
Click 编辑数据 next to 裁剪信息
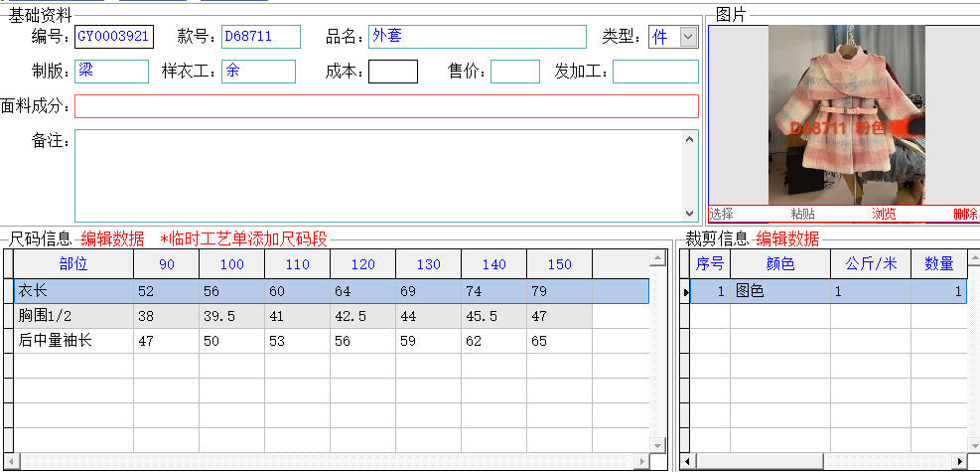pyautogui.click(x=787, y=238)
